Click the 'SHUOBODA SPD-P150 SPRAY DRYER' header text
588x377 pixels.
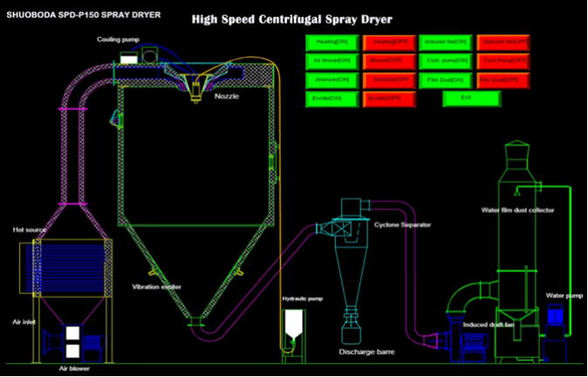(84, 16)
